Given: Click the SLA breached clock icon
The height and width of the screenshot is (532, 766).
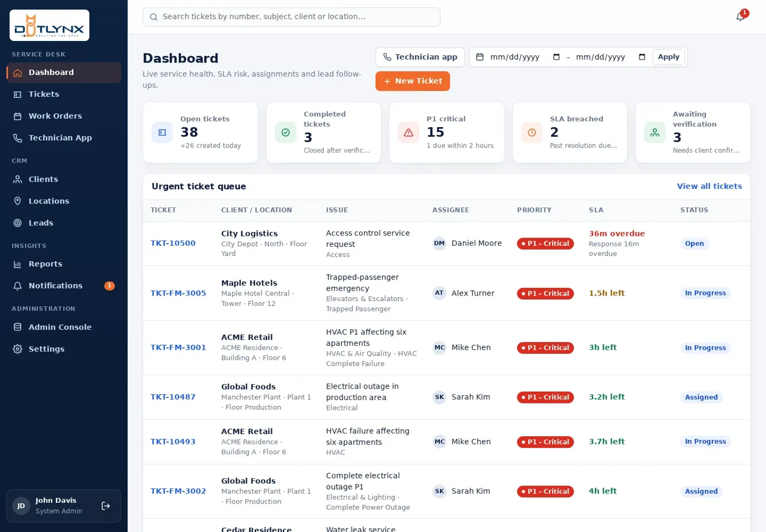Looking at the screenshot, I should (x=532, y=132).
